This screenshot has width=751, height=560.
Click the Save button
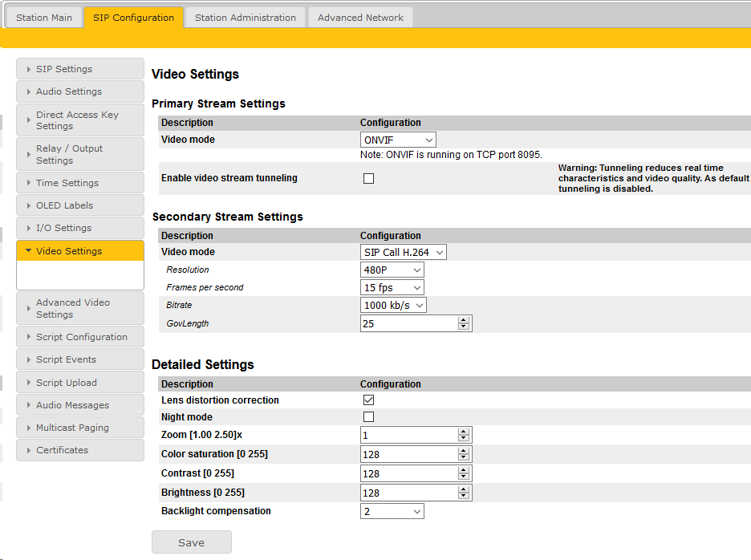pos(191,542)
